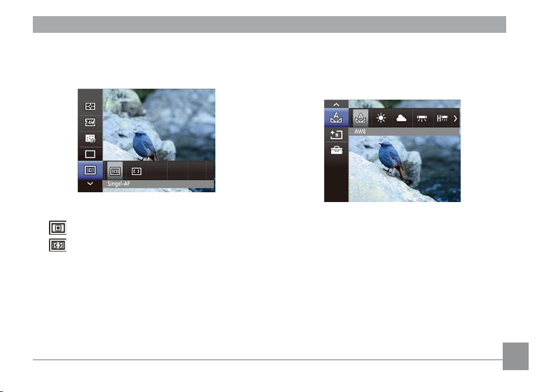Choose the AWB auto white balance option
Viewport: 539px width, 392px height.
(360, 118)
